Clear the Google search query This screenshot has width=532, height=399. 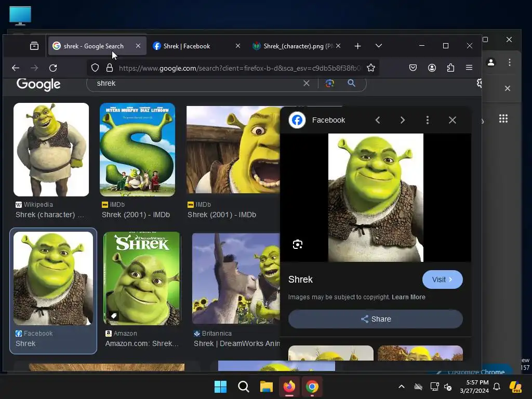point(307,84)
